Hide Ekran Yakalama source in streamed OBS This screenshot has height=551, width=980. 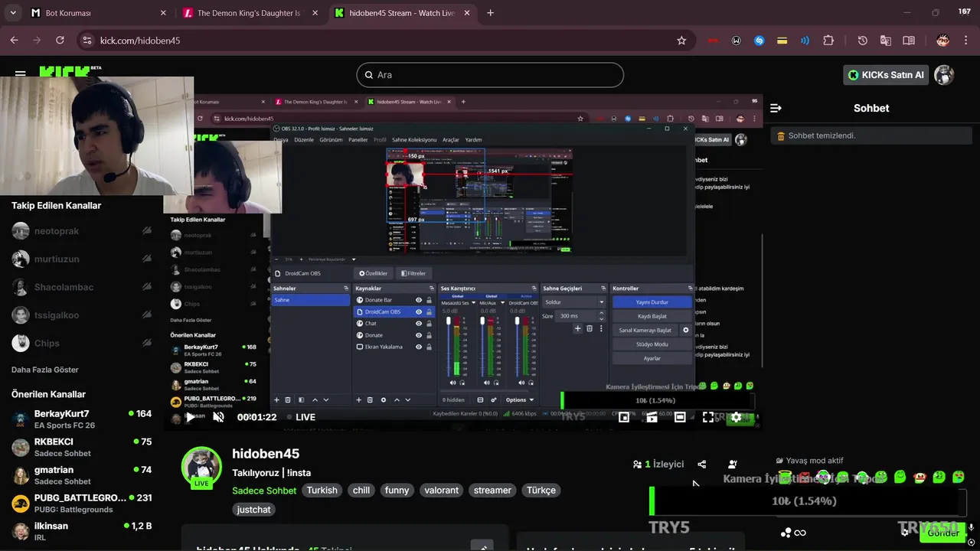coord(418,347)
